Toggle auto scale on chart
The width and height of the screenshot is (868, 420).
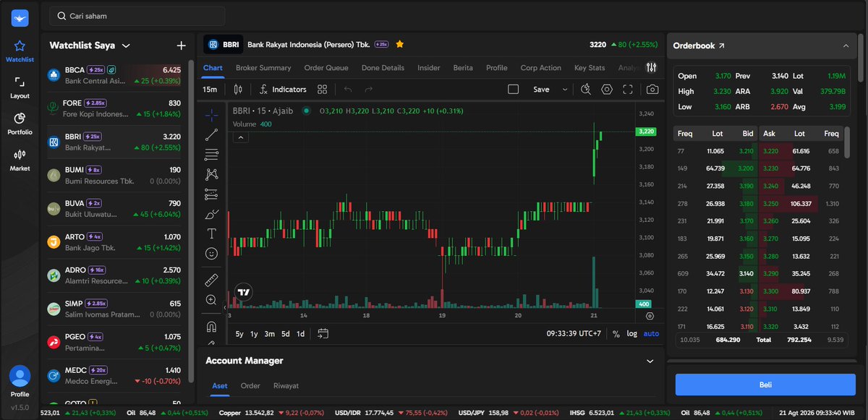click(651, 334)
